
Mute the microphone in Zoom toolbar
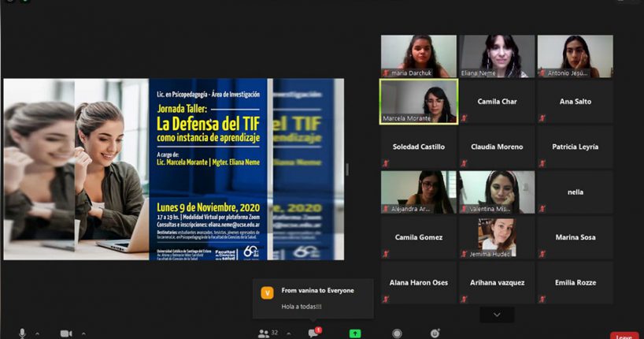pos(22,333)
